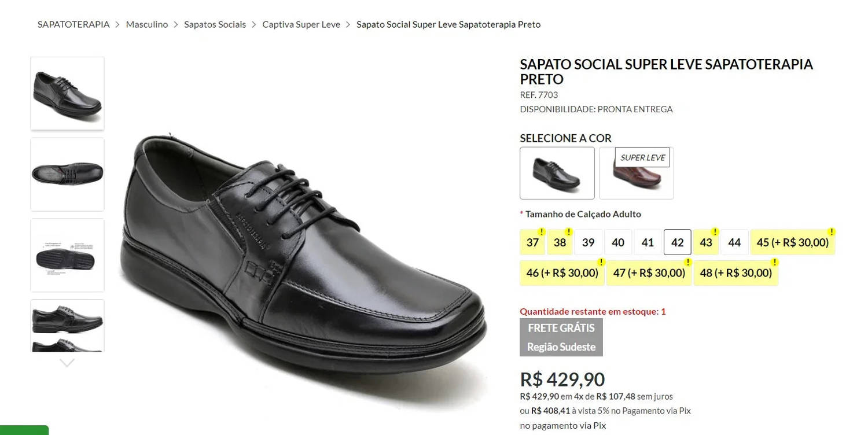Open the Captiva Super Leve page
This screenshot has height=435, width=868.
(x=301, y=24)
